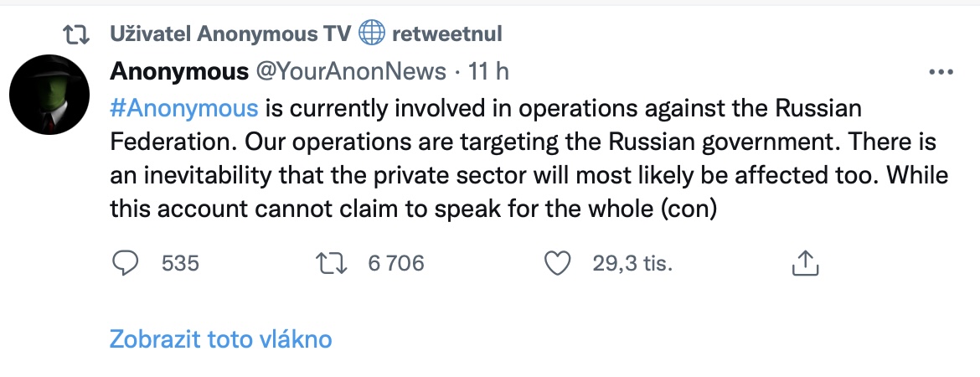Click the 6 706 retweet count
Viewport: 980px width, 377px height.
tap(396, 264)
